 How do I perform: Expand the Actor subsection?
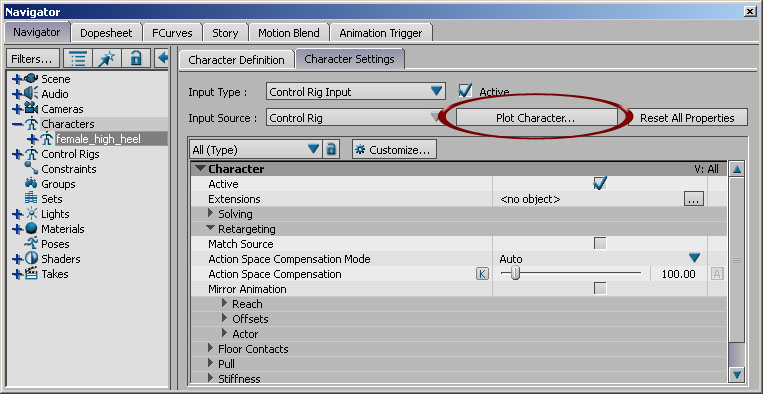point(224,334)
